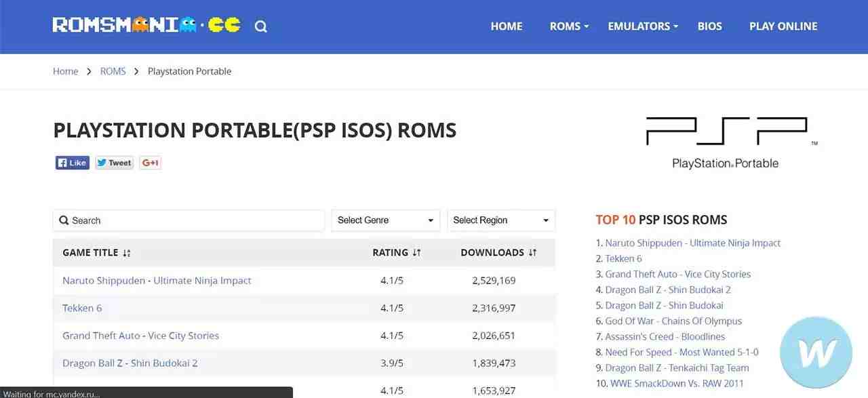868x398 pixels.
Task: Open PLAY ONLINE in the navigation bar
Action: (783, 26)
